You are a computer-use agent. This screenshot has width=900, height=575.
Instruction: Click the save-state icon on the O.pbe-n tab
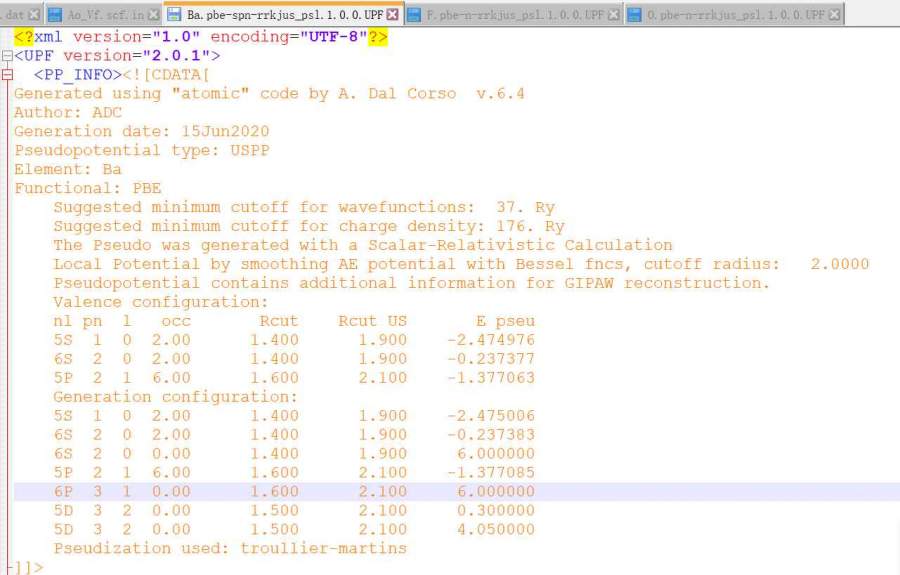click(634, 14)
